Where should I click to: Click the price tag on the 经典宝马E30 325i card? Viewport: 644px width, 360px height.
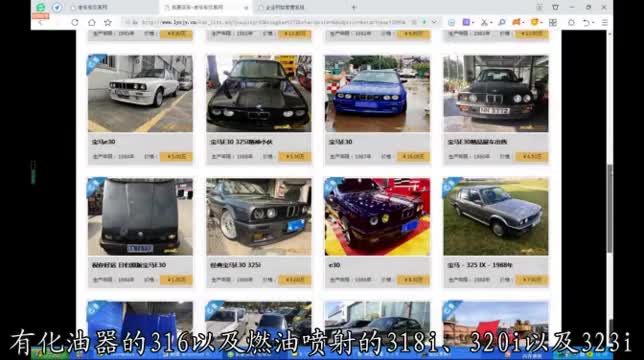pyautogui.click(x=294, y=280)
